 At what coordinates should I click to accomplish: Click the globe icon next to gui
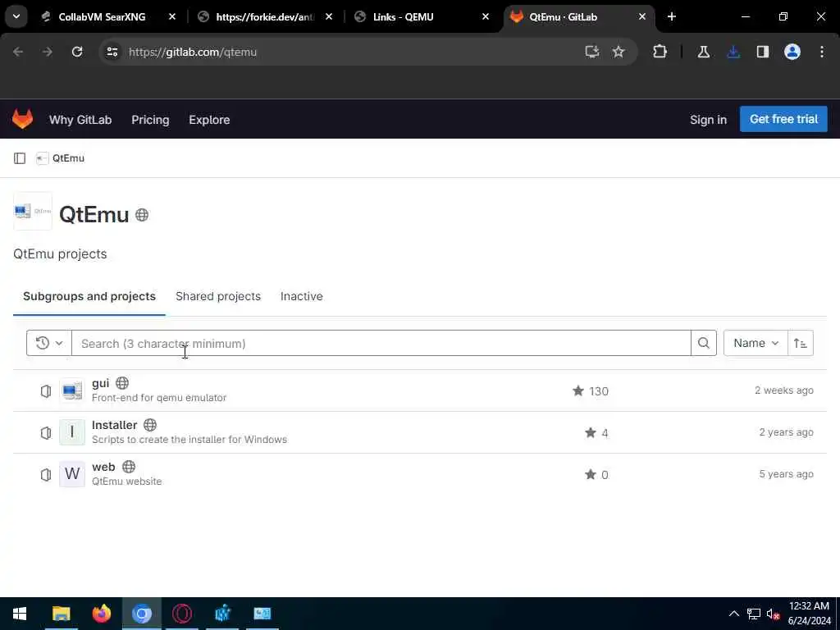[122, 383]
